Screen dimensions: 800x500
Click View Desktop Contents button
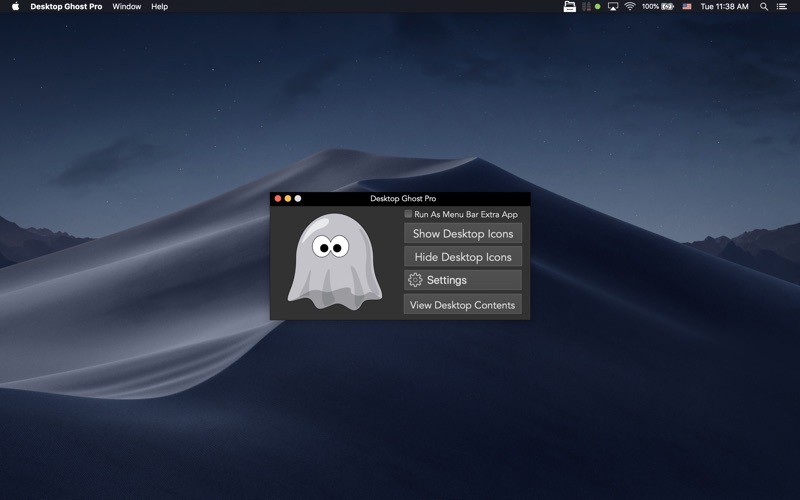(462, 305)
